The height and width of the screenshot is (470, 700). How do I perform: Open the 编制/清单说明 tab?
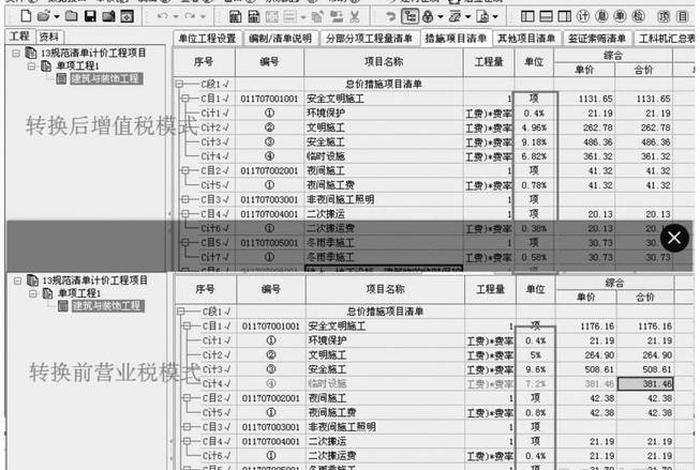tap(280, 38)
